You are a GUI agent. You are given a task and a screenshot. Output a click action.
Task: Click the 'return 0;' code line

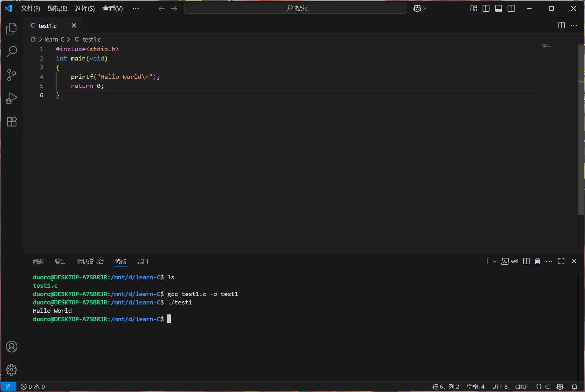(87, 86)
